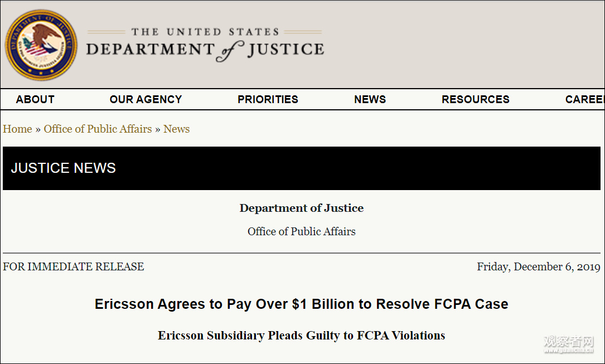Viewport: 605px width, 364px height.
Task: Open Office of Public Affairs breadcrumb link
Action: [x=98, y=129]
